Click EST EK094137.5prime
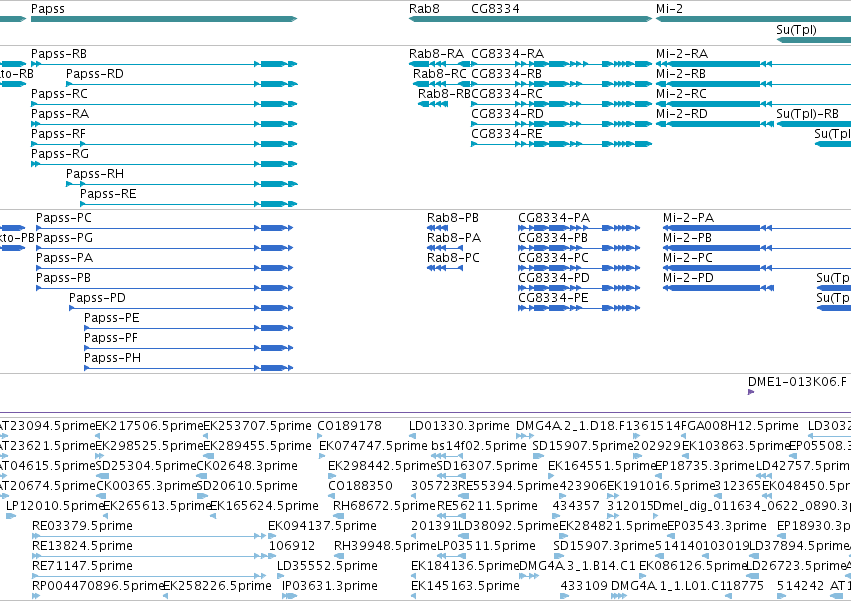This screenshot has height=601, width=851. point(322,526)
